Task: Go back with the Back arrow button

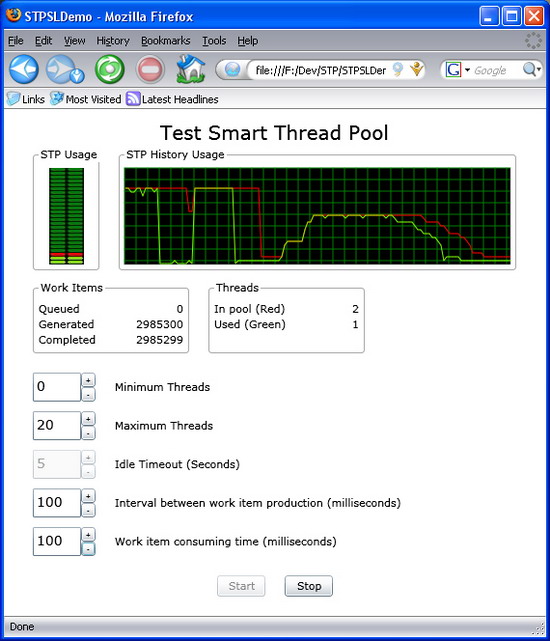Action: click(24, 69)
